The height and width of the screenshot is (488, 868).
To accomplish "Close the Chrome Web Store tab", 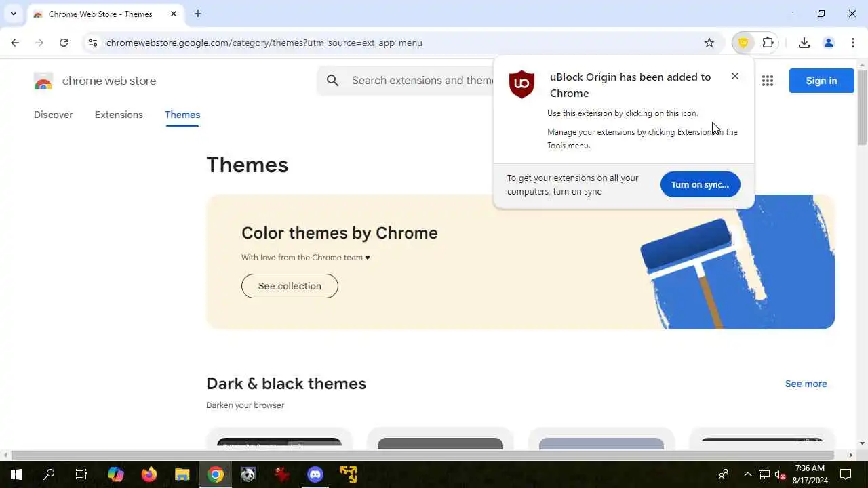I will (173, 14).
